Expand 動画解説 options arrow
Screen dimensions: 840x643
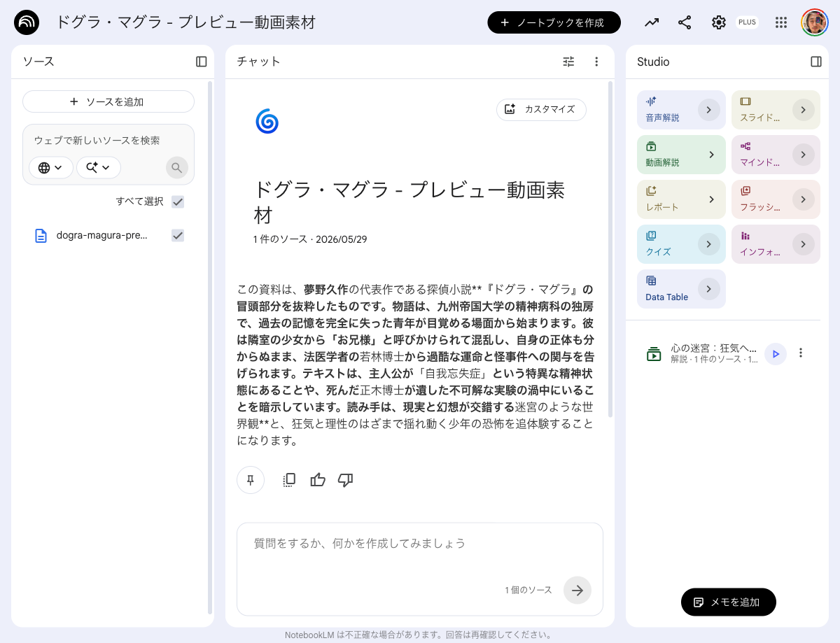pyautogui.click(x=711, y=155)
